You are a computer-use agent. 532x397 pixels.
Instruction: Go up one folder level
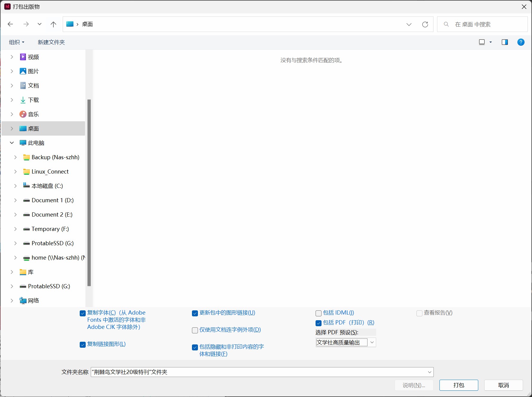(x=53, y=24)
